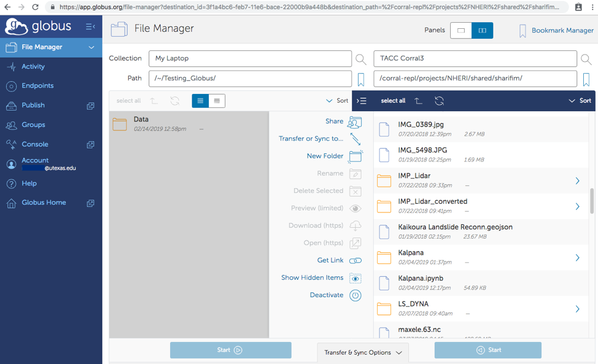Search for a collection beside My Laptop

tap(361, 59)
